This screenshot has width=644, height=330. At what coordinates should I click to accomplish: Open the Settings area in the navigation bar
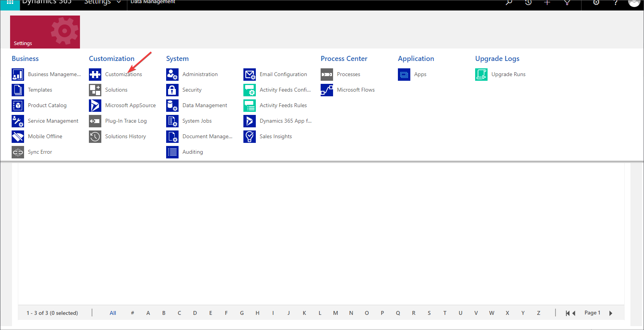click(x=97, y=2)
